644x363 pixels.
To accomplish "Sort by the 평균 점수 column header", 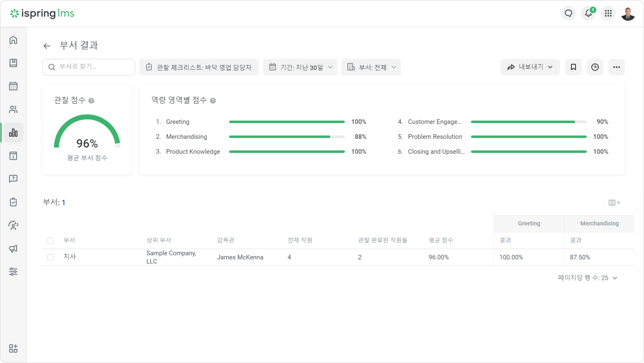I will [x=441, y=240].
